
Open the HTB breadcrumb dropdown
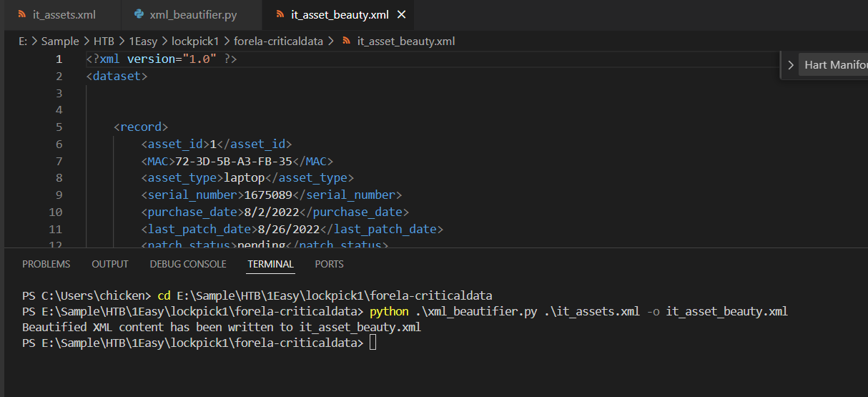pyautogui.click(x=104, y=41)
